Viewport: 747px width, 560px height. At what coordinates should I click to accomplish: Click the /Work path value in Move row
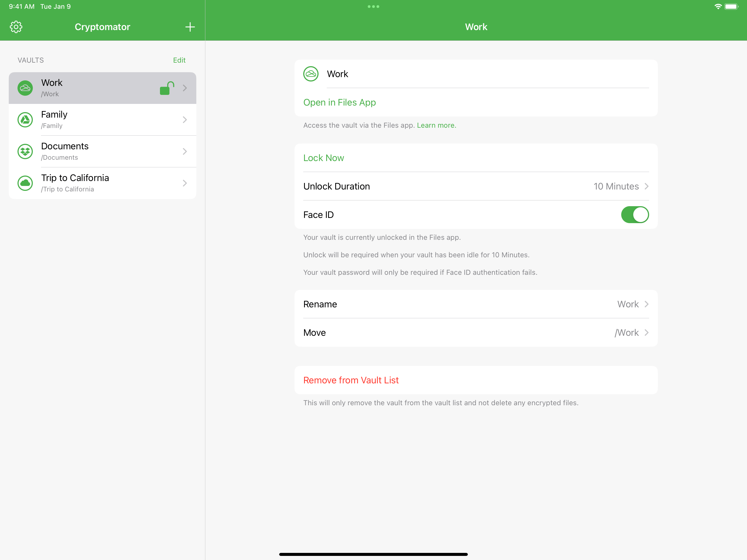626,333
